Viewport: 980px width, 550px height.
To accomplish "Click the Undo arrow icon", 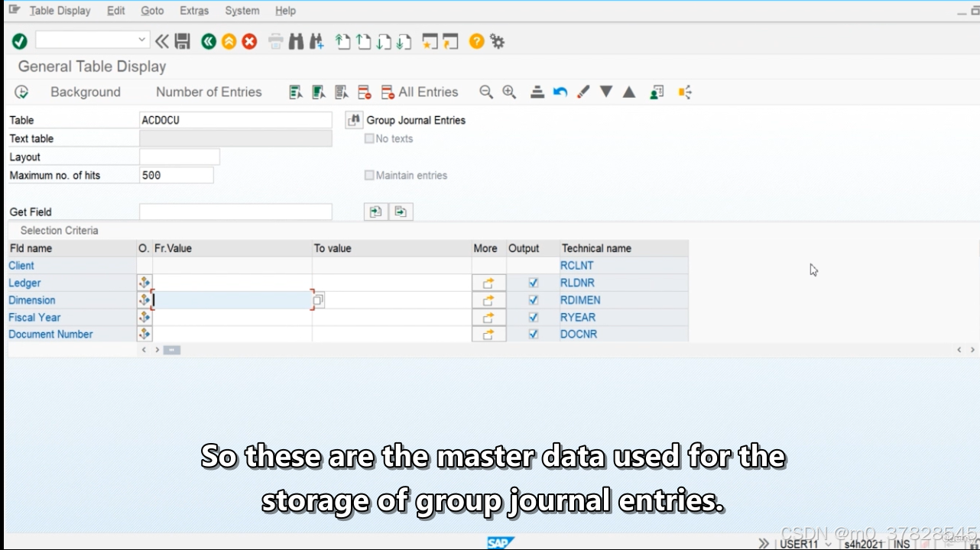I will point(559,92).
